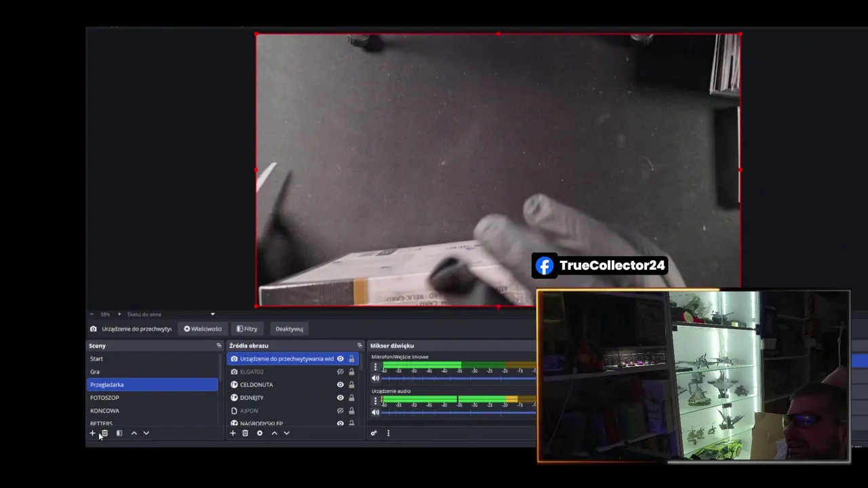The image size is (868, 488).
Task: Pop out the Źródła obrazu dock panel
Action: coord(359,346)
